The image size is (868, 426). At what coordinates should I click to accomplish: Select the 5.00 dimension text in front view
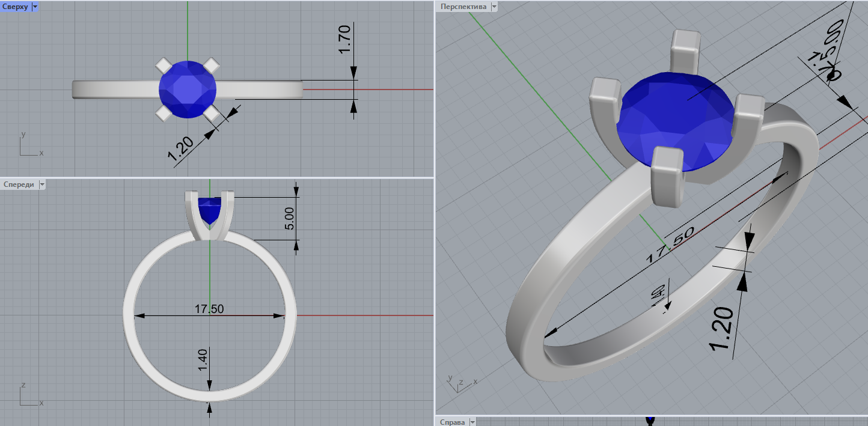289,218
